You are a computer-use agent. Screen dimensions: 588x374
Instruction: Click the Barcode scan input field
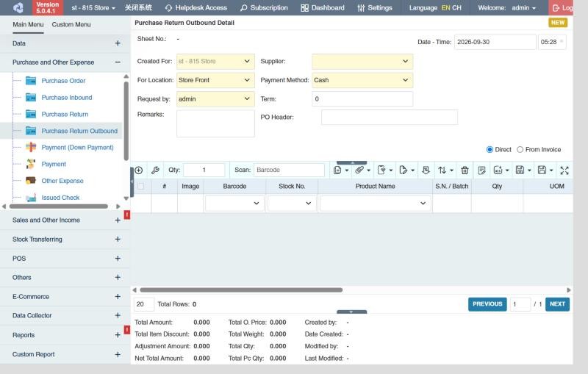[289, 170]
